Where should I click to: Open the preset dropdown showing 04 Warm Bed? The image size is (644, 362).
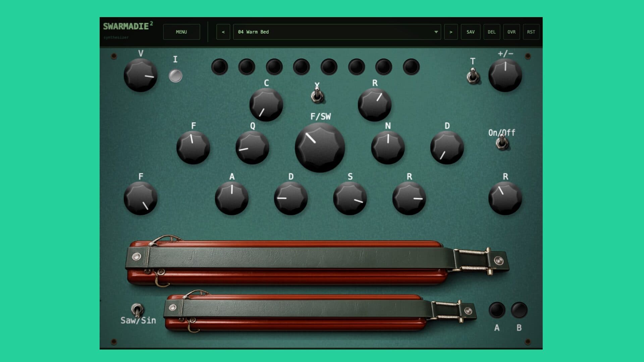coord(337,32)
